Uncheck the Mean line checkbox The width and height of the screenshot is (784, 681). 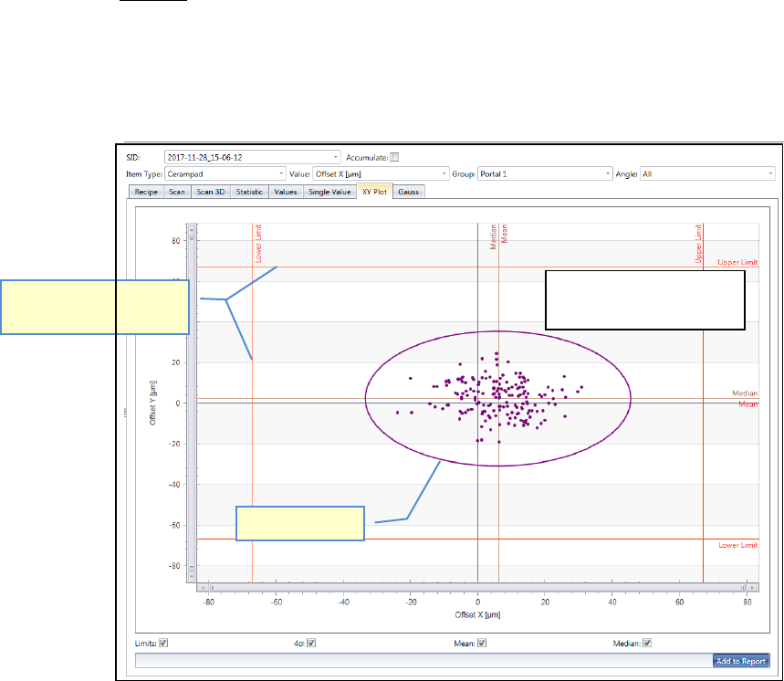pyautogui.click(x=483, y=643)
